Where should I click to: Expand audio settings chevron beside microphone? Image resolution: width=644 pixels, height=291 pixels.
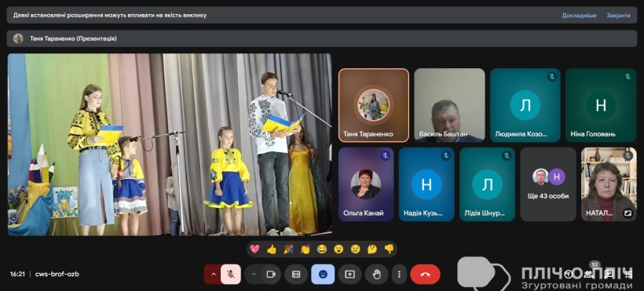click(x=212, y=275)
